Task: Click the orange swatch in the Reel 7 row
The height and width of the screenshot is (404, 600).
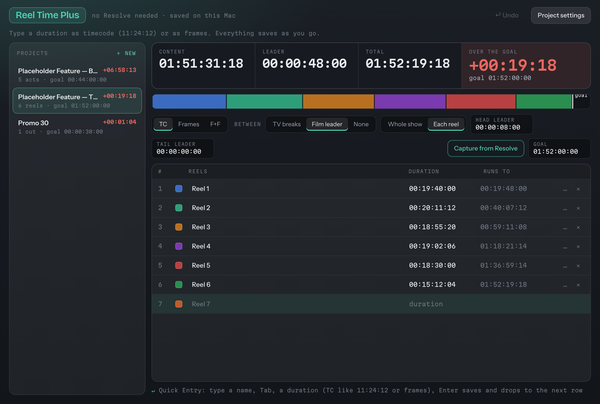Action: coord(179,304)
